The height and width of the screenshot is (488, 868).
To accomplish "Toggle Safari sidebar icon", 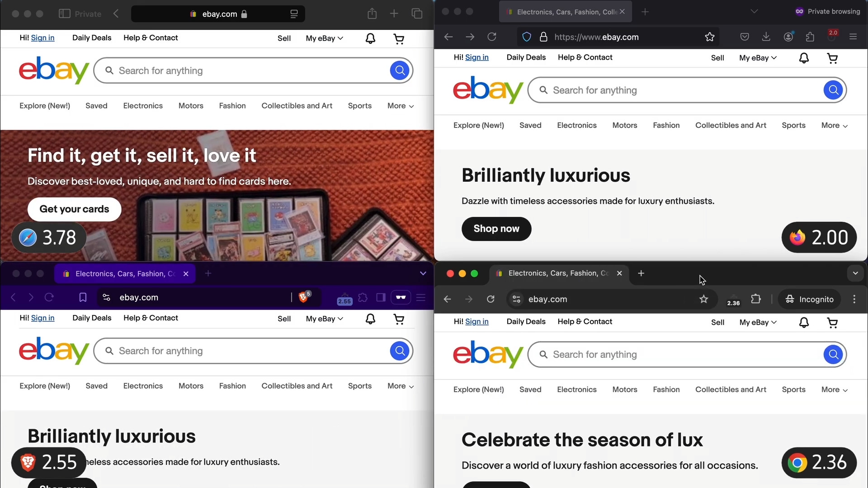I will [65, 14].
